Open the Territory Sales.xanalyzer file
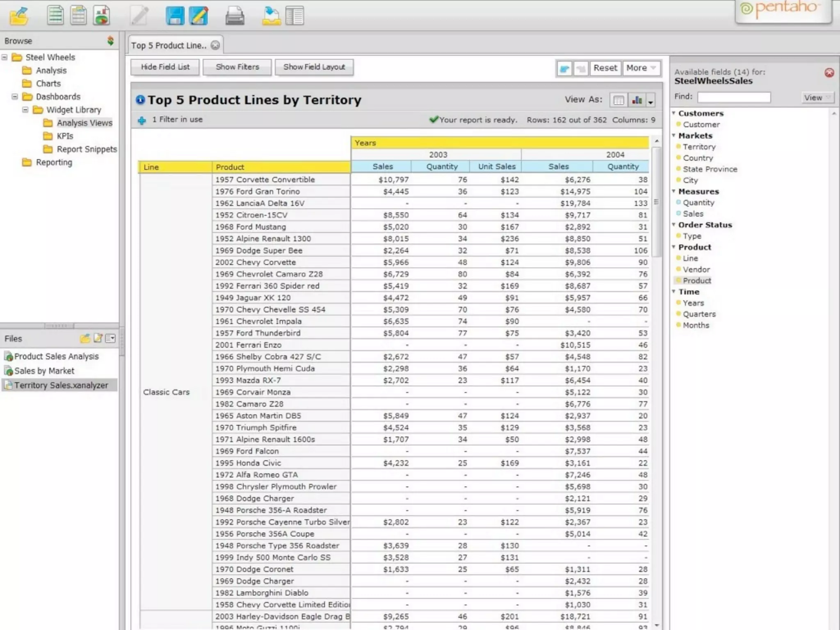This screenshot has width=840, height=630. point(61,385)
